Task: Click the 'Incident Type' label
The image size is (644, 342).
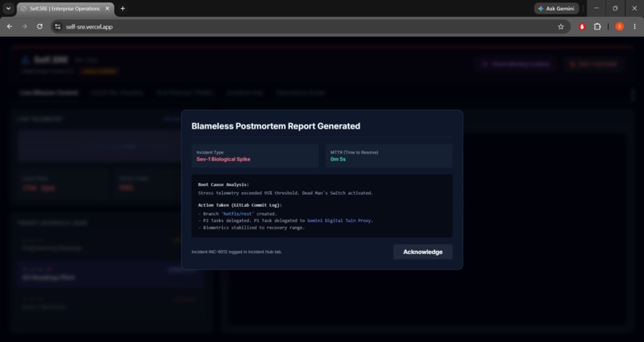Action: tap(210, 153)
